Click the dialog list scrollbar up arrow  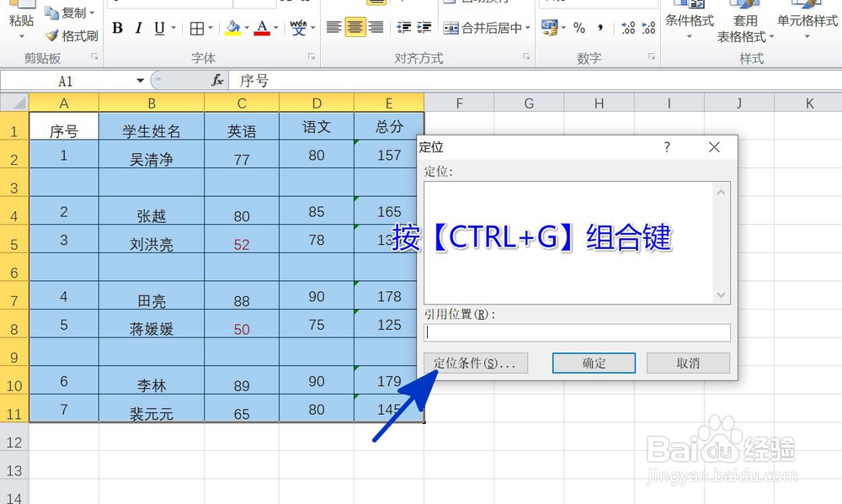pyautogui.click(x=722, y=191)
